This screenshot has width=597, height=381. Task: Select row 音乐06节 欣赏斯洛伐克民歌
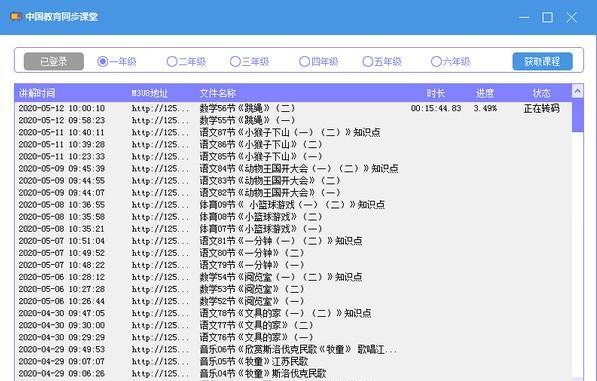coord(293,349)
